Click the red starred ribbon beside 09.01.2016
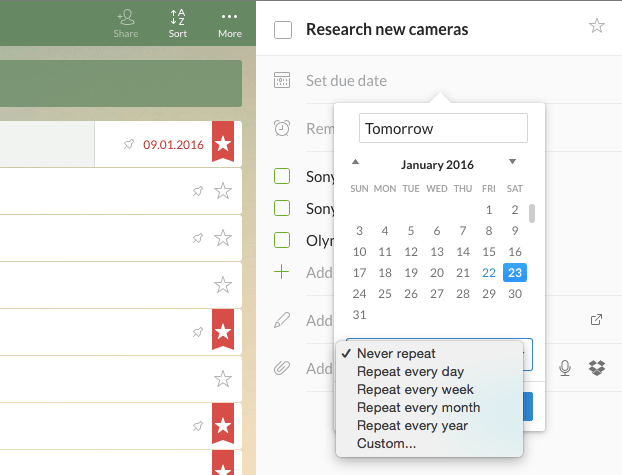Image resolution: width=622 pixels, height=475 pixels. pos(223,142)
